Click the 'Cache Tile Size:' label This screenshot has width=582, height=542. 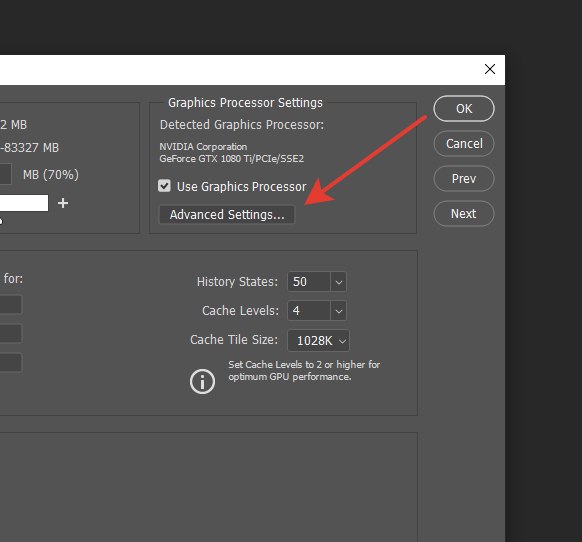coord(234,340)
